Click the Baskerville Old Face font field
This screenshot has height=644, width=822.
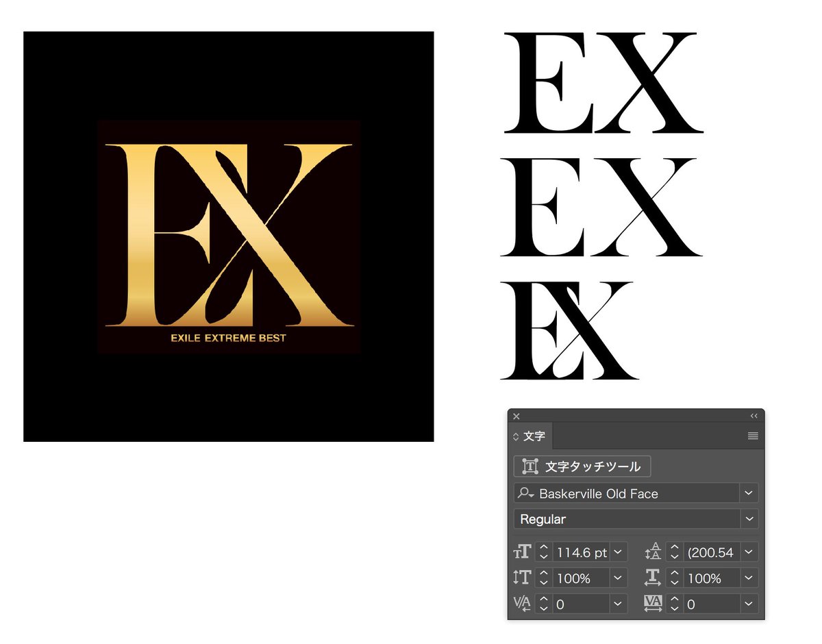(x=627, y=493)
